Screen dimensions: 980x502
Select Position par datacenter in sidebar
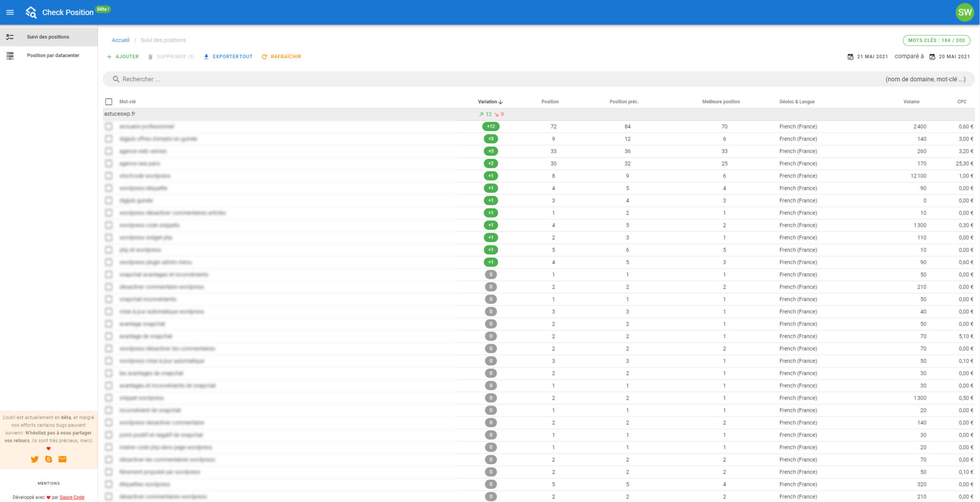[49, 56]
